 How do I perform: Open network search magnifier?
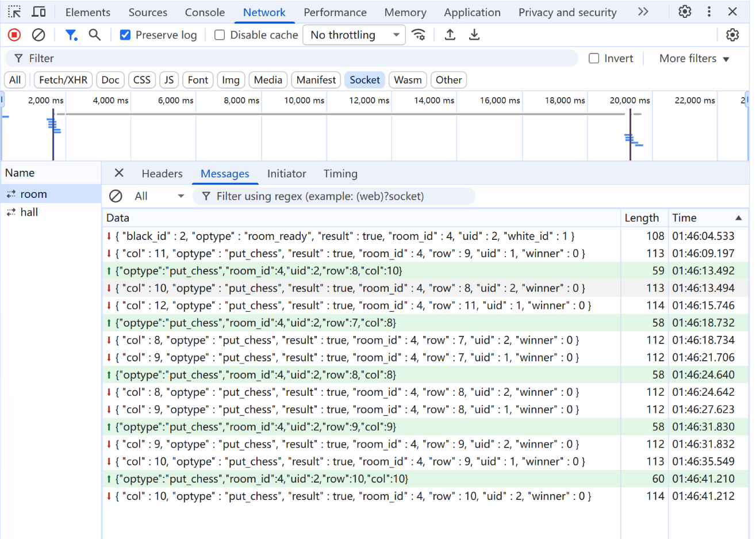(95, 35)
